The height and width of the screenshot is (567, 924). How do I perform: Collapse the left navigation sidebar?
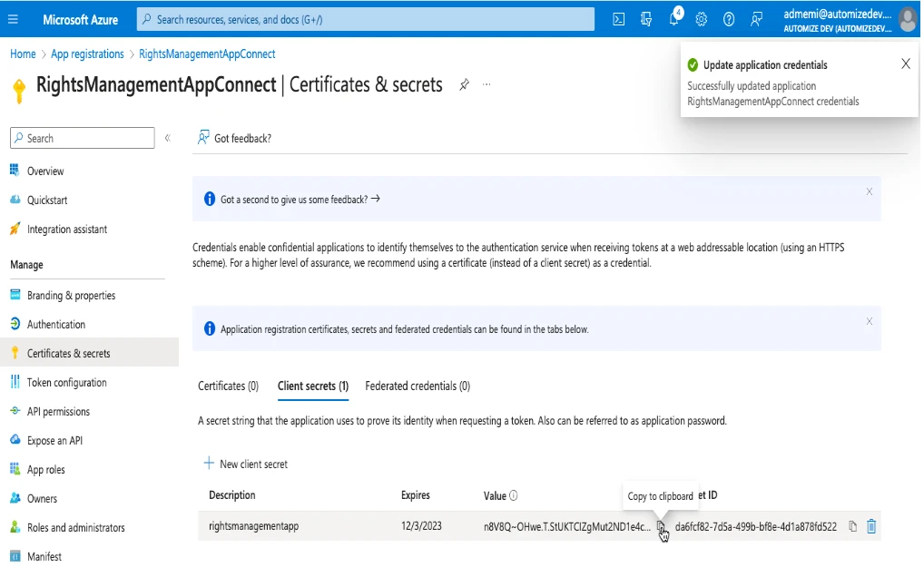click(167, 138)
